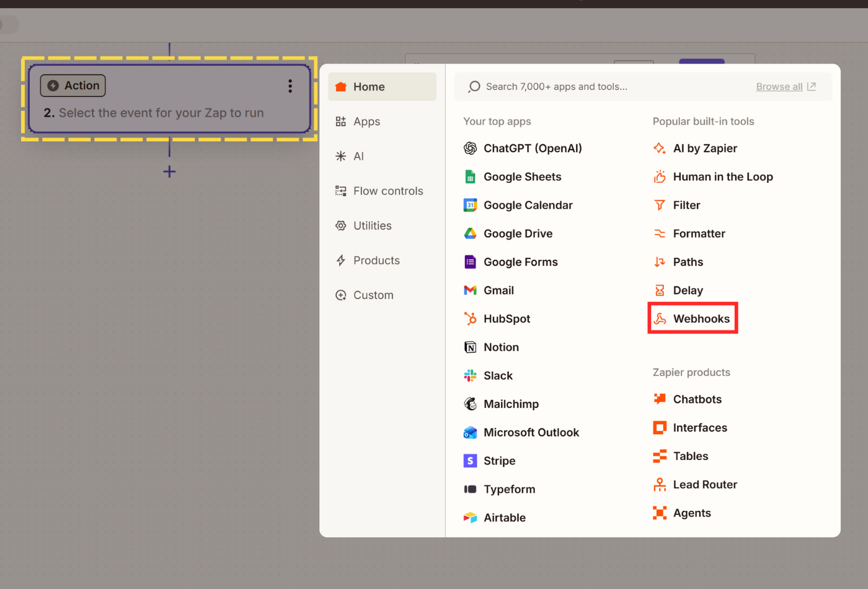The height and width of the screenshot is (589, 868).
Task: Click the Gmail envelope icon
Action: coord(470,290)
